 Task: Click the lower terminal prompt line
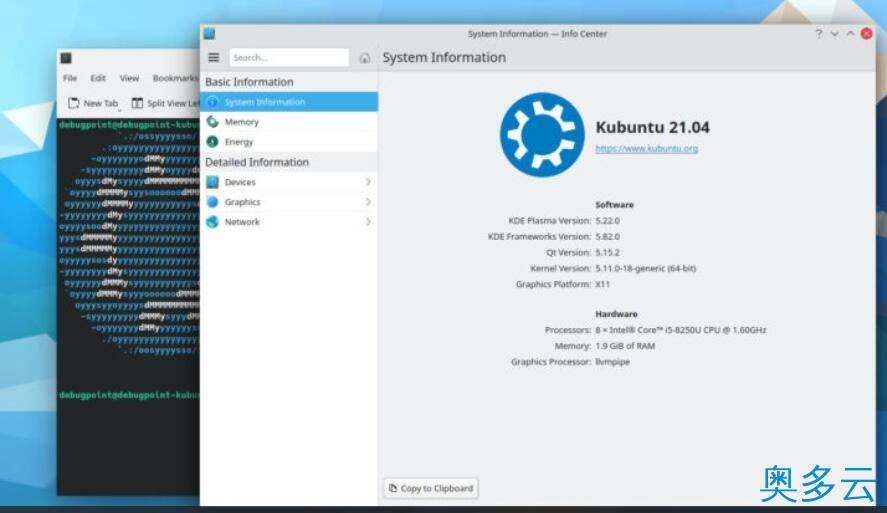[x=129, y=395]
